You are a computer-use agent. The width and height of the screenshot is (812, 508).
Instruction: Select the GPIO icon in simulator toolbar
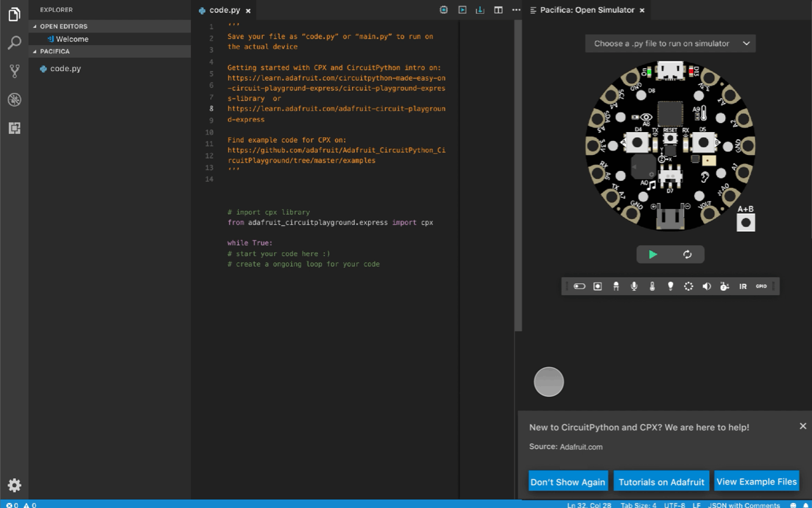click(761, 286)
